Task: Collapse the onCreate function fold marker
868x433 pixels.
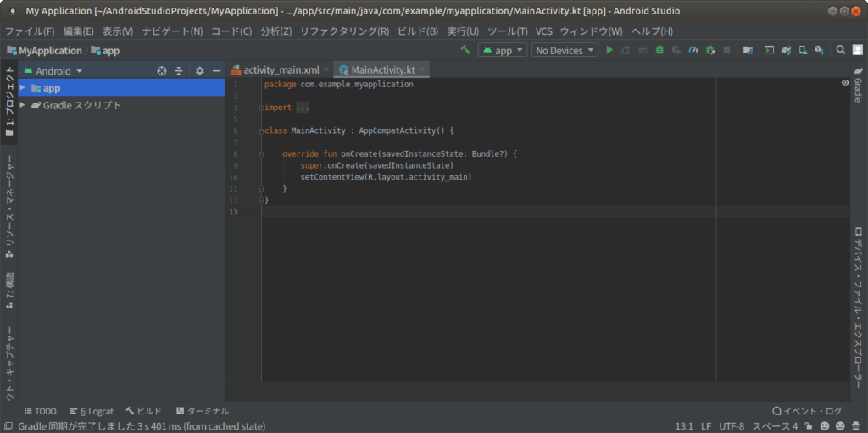Action: click(261, 154)
